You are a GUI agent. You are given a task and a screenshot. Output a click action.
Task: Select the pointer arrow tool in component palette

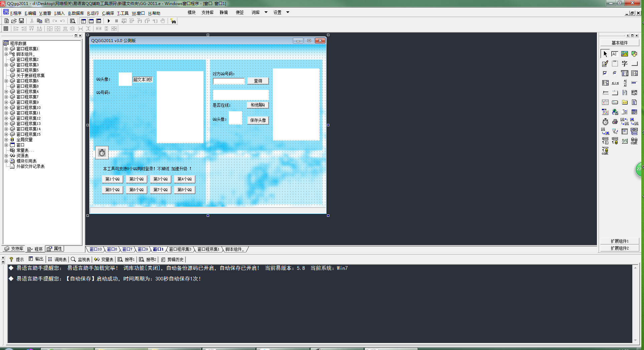605,54
